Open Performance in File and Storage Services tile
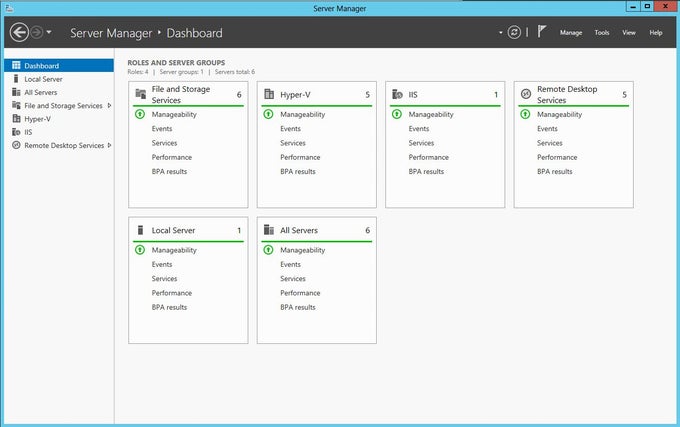 172,157
